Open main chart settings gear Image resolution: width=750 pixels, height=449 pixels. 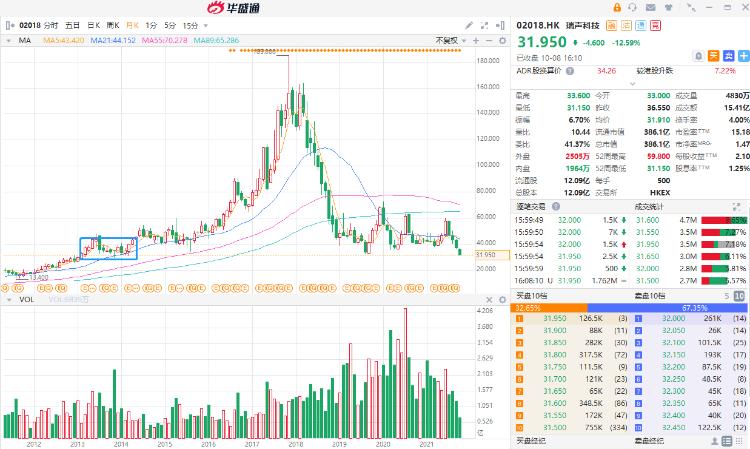point(502,41)
